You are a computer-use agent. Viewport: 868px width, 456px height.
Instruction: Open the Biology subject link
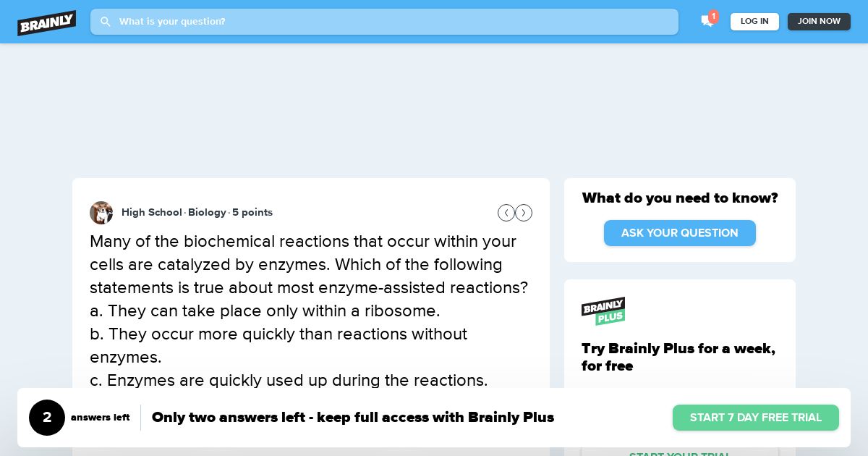tap(207, 212)
